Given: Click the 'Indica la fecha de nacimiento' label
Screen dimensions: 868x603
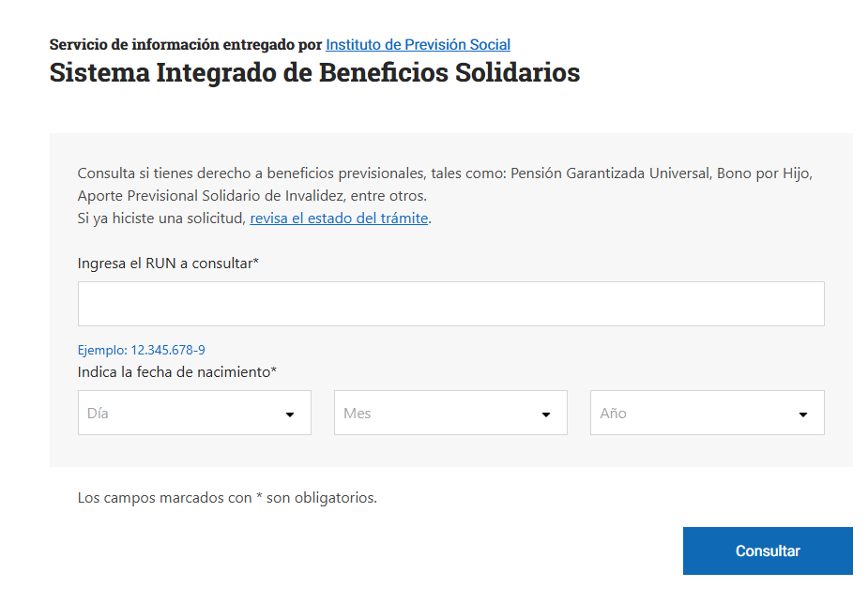Looking at the screenshot, I should pos(176,372).
